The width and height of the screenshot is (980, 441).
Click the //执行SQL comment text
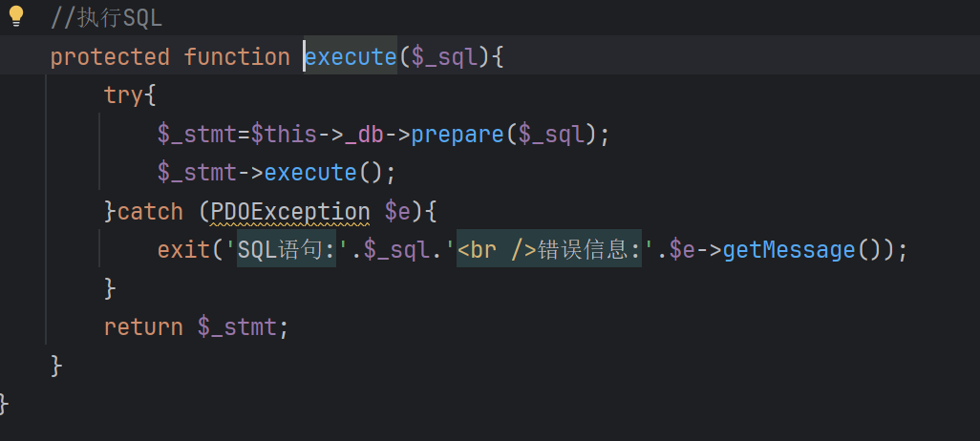point(107,18)
